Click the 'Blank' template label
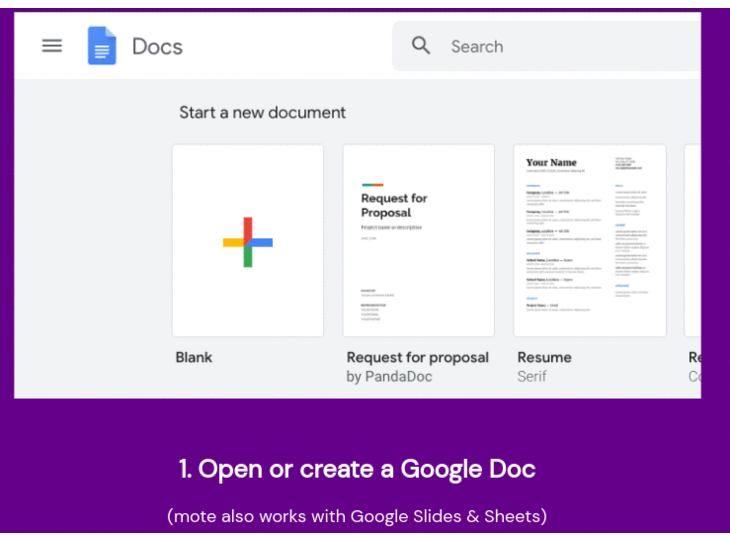Viewport: 730px width, 541px height. tap(194, 357)
